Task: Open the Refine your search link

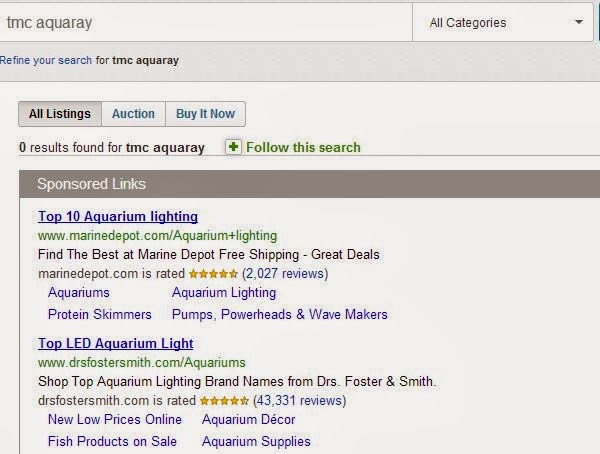Action: tap(46, 60)
